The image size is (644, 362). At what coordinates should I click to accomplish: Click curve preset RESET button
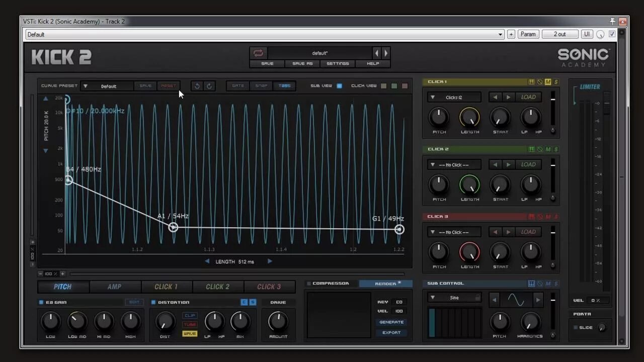(x=169, y=86)
